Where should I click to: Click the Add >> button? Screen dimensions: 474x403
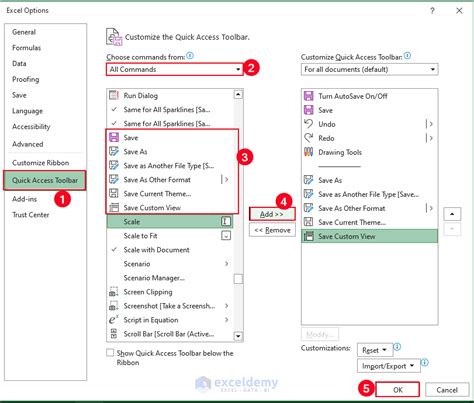(x=272, y=214)
